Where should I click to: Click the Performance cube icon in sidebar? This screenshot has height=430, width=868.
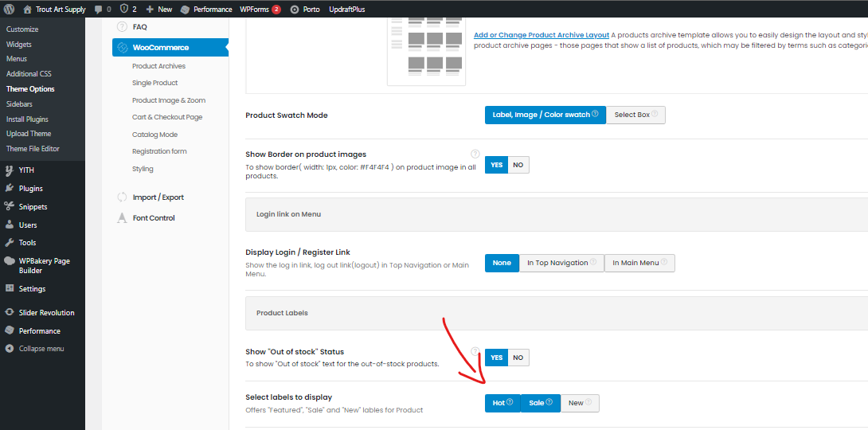coord(9,330)
